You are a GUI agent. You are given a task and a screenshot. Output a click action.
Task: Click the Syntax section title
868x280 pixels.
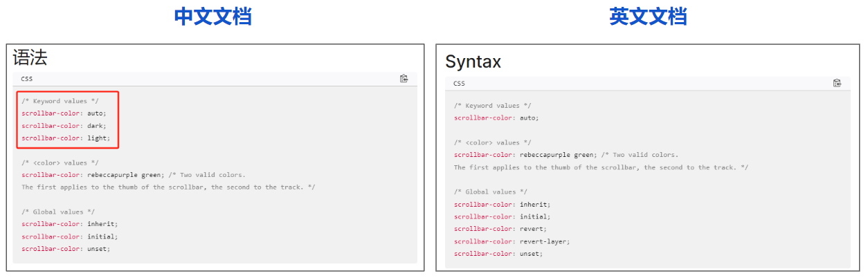click(473, 62)
